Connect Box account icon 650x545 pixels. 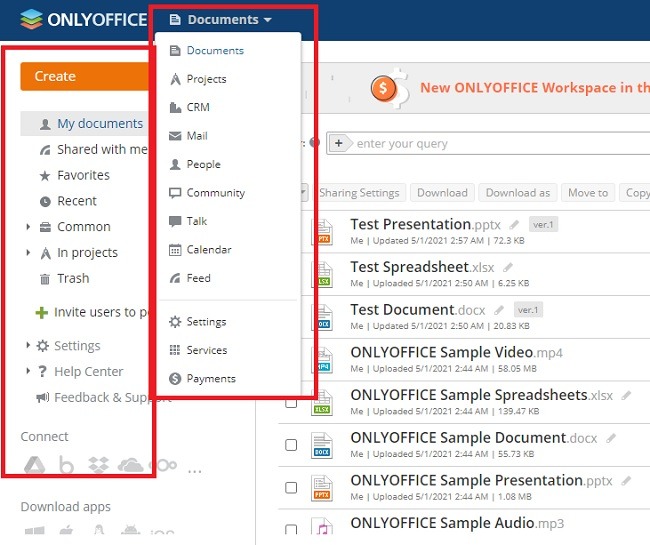66,465
